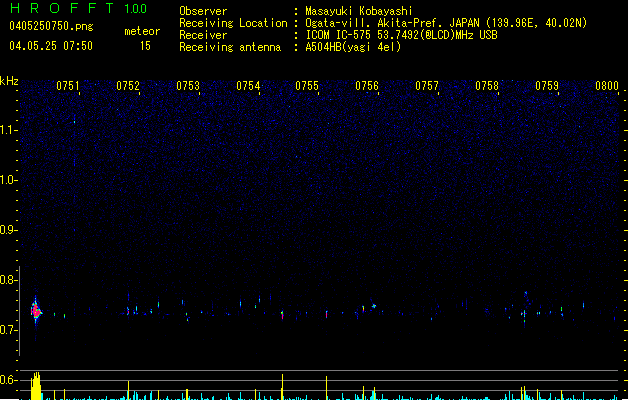This screenshot has height=400, width=629.
Task: Click the meteor label
Action: click(142, 31)
